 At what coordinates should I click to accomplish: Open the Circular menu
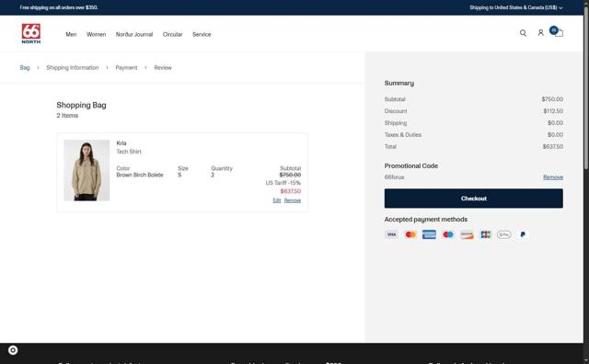pyautogui.click(x=172, y=34)
